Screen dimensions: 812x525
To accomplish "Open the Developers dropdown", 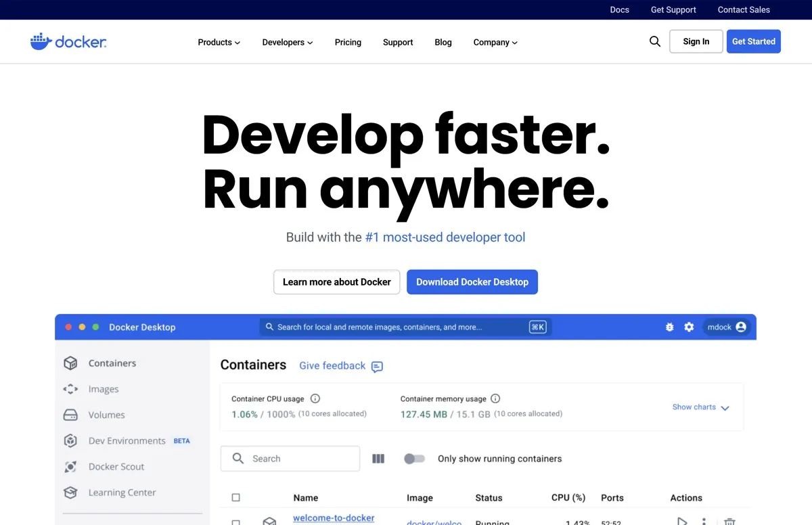I will 287,42.
